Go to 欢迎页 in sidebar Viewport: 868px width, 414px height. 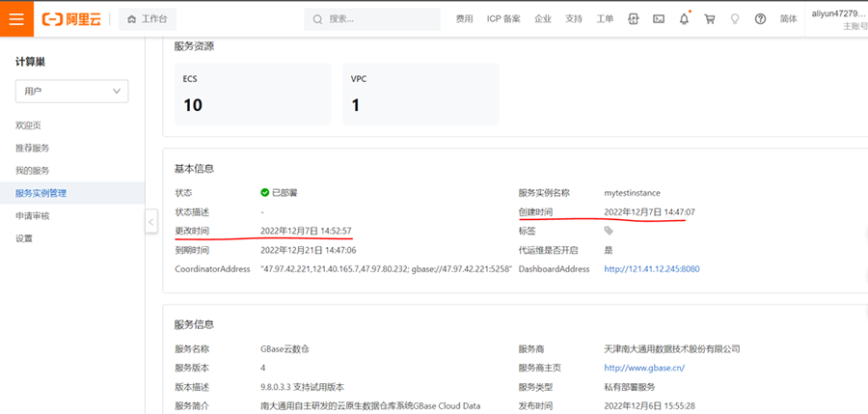click(x=28, y=125)
